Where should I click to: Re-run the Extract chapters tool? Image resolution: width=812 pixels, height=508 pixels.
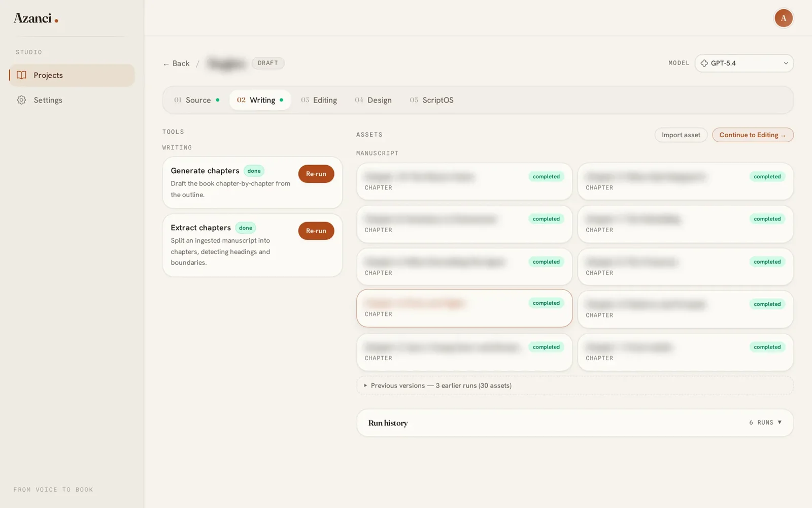click(316, 231)
